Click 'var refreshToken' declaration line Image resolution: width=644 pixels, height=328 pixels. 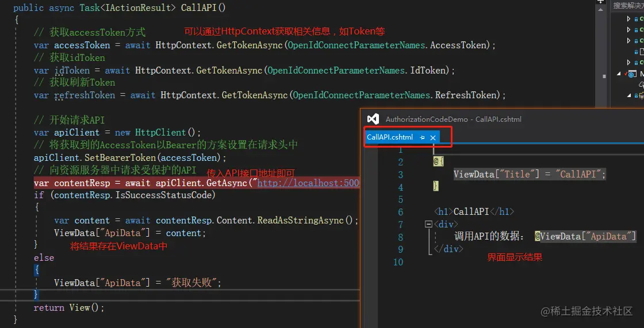[x=270, y=95]
